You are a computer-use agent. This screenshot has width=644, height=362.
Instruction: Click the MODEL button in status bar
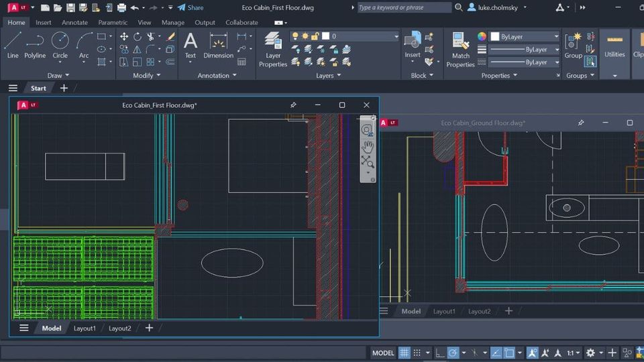383,353
